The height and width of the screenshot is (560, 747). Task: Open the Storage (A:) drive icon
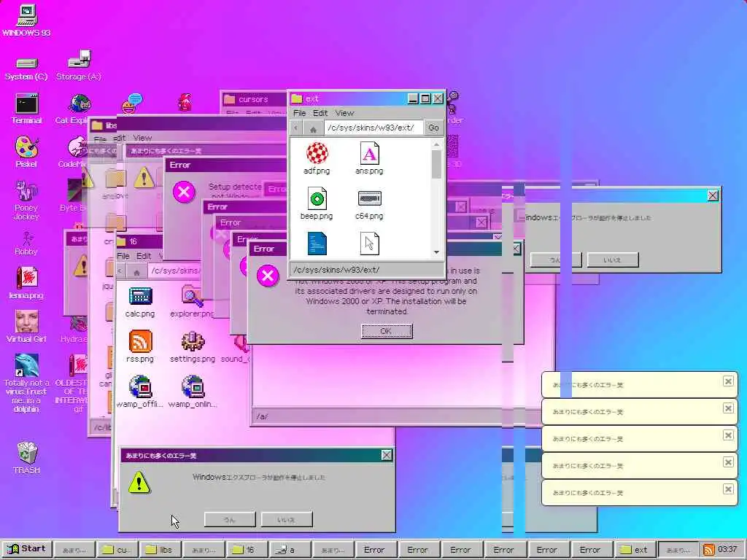click(79, 66)
